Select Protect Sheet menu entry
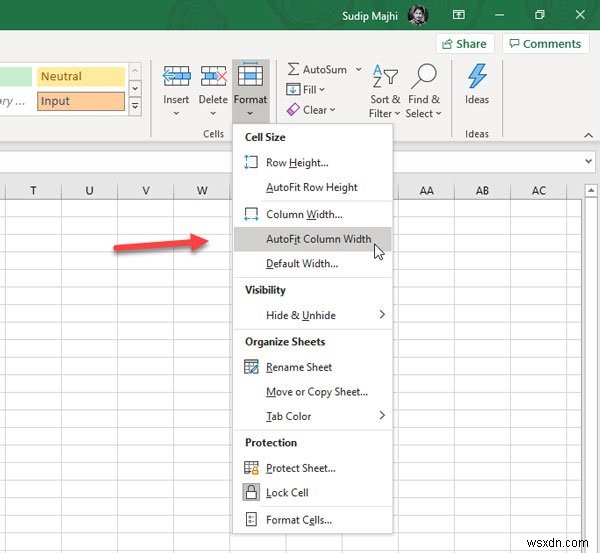 [313, 468]
